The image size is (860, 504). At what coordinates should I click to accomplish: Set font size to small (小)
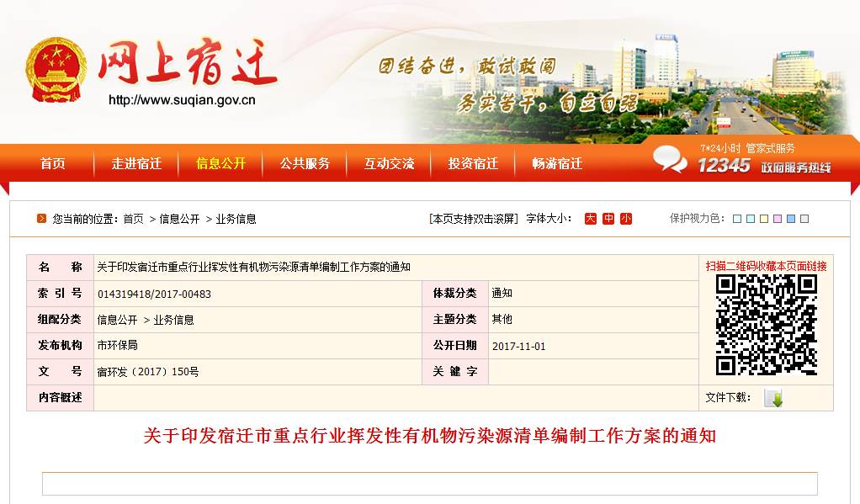626,219
